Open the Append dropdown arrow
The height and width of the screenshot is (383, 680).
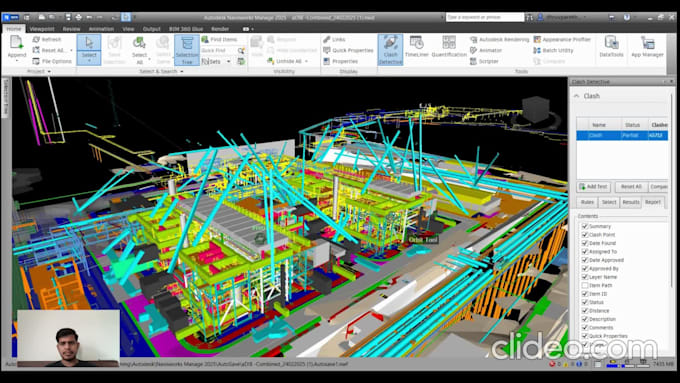[x=16, y=60]
